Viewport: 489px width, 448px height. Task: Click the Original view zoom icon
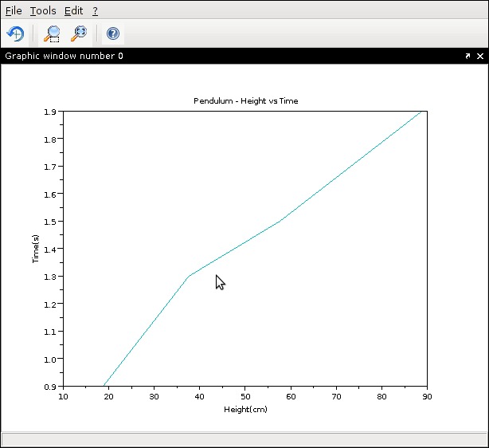79,33
